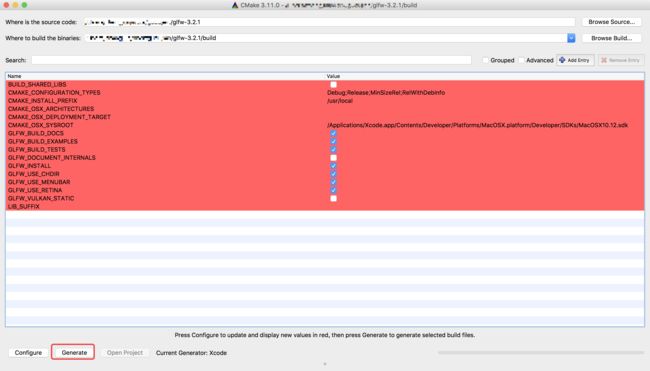Uncheck GLFW_BUILD_TESTS option
Viewport: 650px width, 371px height.
pos(333,150)
